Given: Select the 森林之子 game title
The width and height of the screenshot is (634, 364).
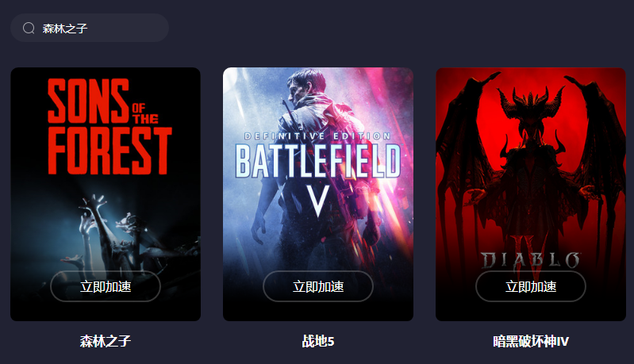Looking at the screenshot, I should (x=106, y=341).
